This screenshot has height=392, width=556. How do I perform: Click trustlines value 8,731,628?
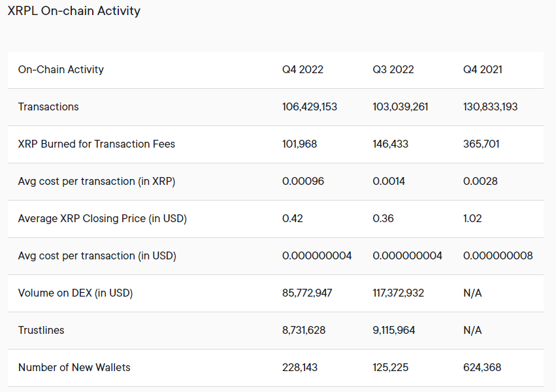click(304, 330)
